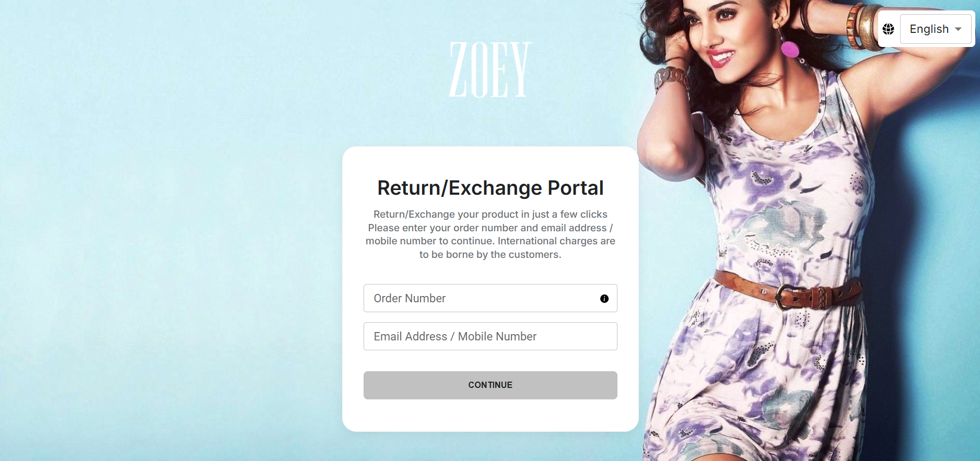
Task: Focus the Order Number input field
Action: pyautogui.click(x=490, y=298)
